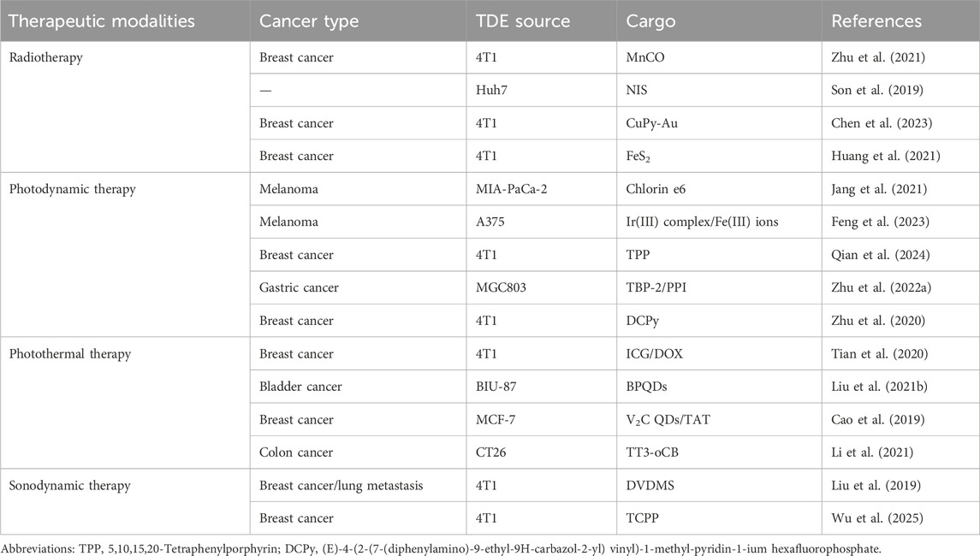Click the Zhu et al. (2022a) citation
The width and height of the screenshot is (980, 556).
click(x=881, y=287)
